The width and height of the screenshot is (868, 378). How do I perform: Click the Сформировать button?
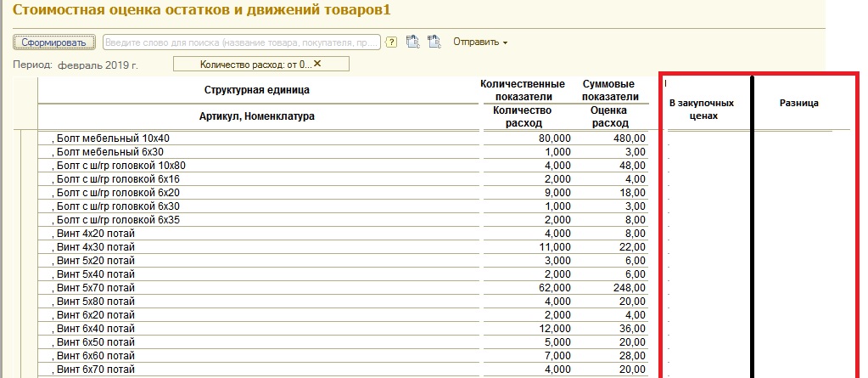(53, 42)
